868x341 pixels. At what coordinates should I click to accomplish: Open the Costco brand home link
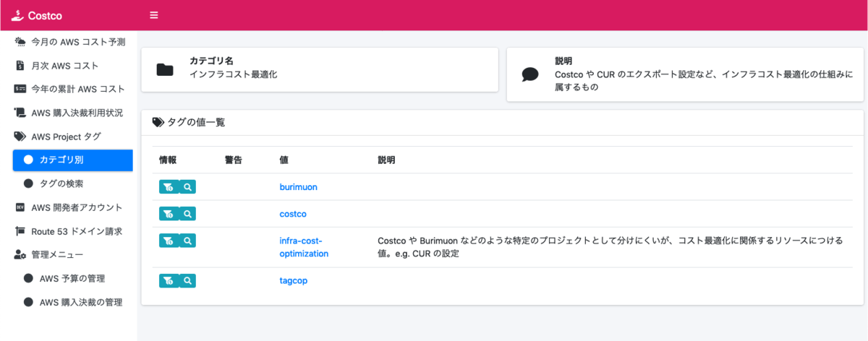(x=38, y=15)
